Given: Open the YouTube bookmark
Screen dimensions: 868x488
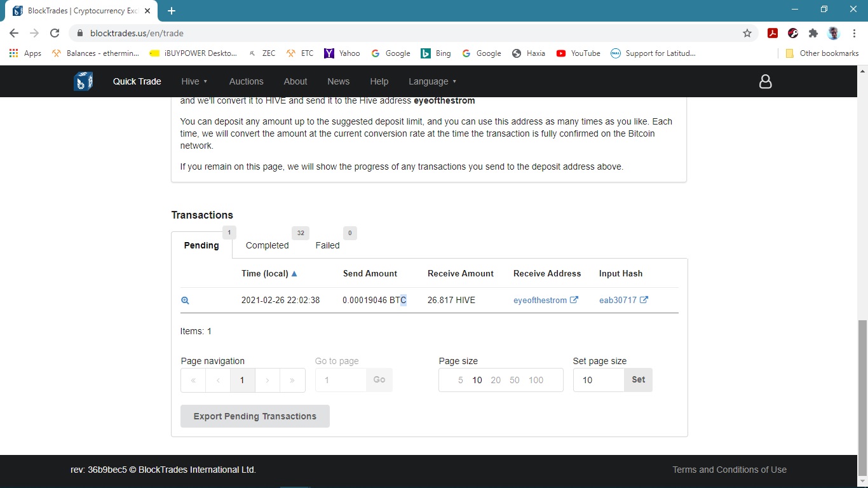Looking at the screenshot, I should click(578, 53).
